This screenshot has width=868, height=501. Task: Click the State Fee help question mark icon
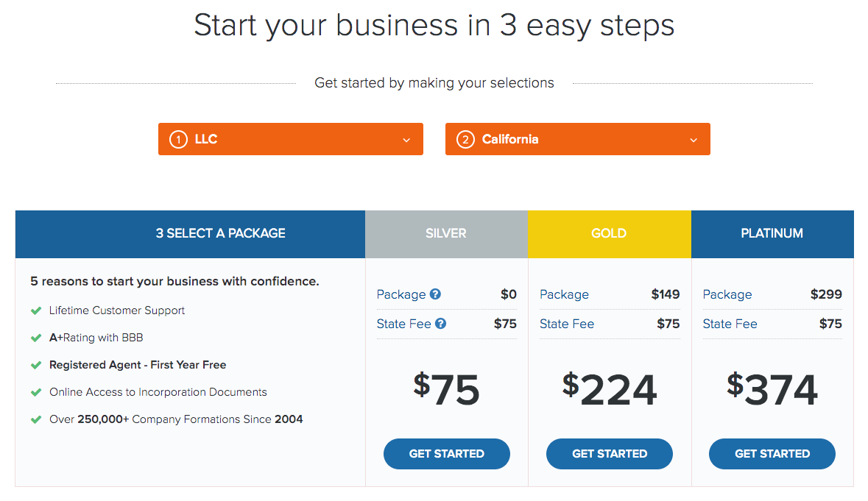click(441, 324)
